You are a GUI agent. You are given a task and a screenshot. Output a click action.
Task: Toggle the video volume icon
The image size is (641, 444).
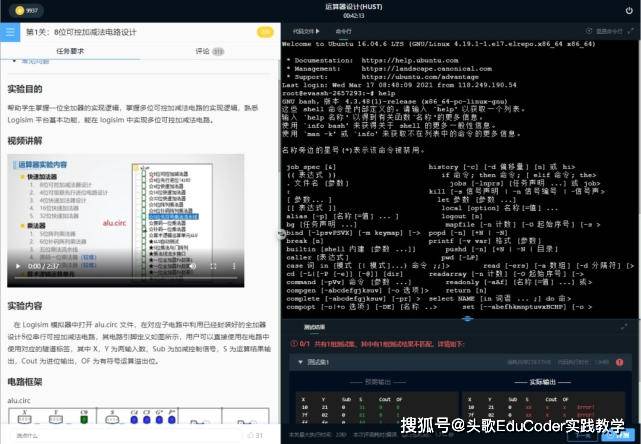(193, 266)
